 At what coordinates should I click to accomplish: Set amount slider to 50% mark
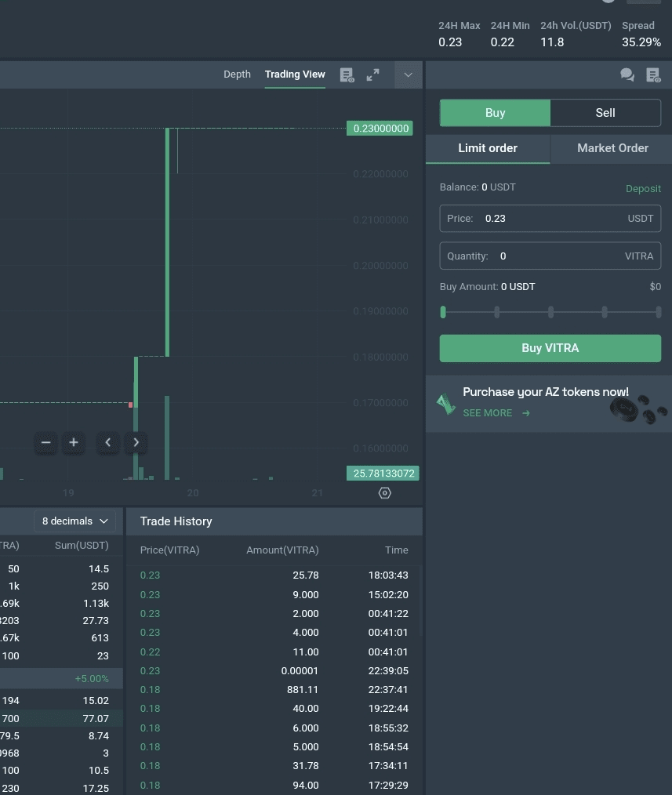click(x=550, y=312)
